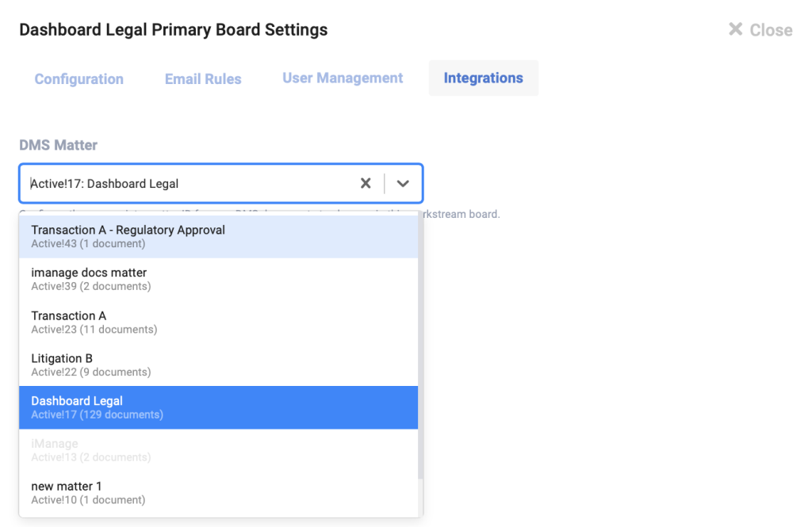Clear the DMS Matter field with the X icon
This screenshot has width=812, height=527.
[x=366, y=183]
